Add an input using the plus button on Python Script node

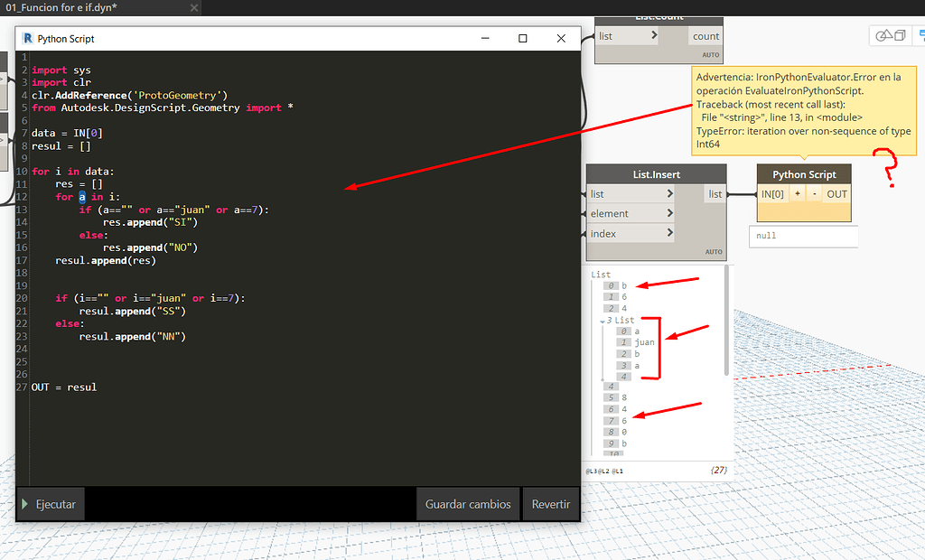point(798,193)
